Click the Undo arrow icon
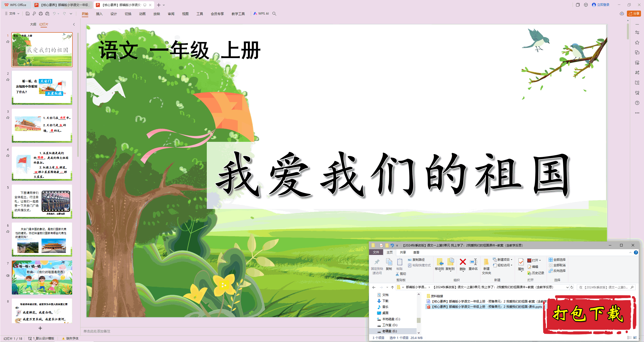This screenshot has width=644, height=342. point(54,14)
